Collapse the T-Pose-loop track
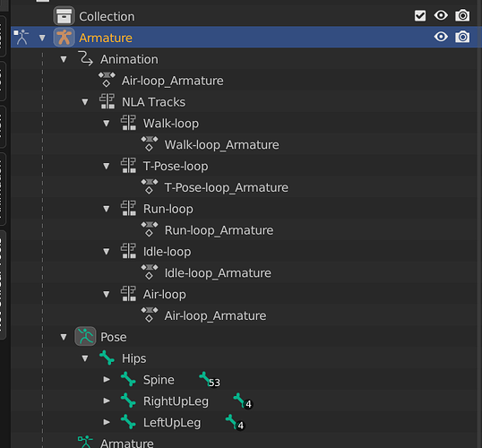 coord(107,166)
